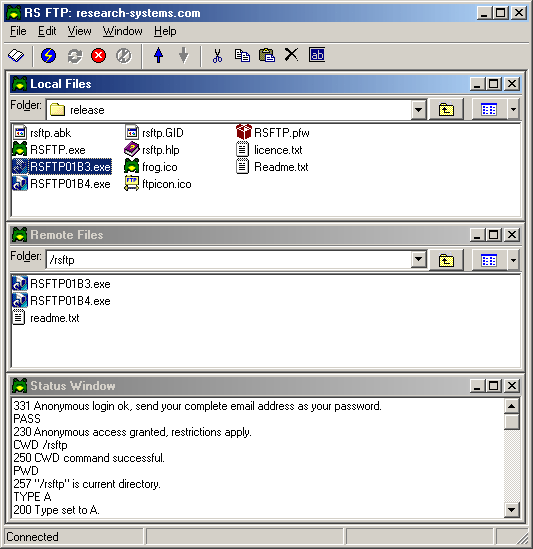Click the black X Delete icon
The width and height of the screenshot is (533, 549).
click(x=291, y=55)
